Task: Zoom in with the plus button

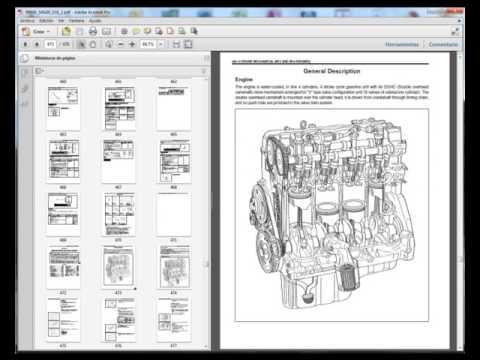Action: coord(132,44)
